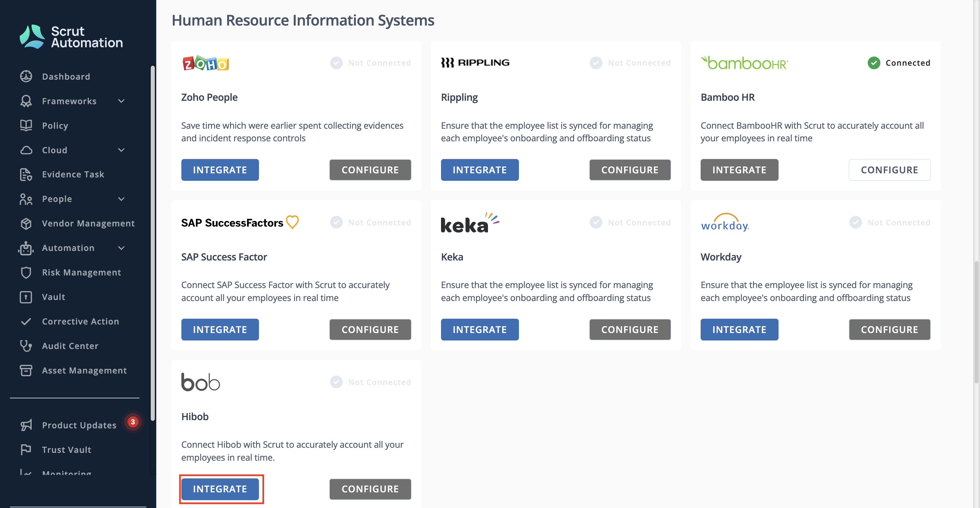Viewport: 980px width, 508px height.
Task: Click the keka logo
Action: tap(470, 223)
